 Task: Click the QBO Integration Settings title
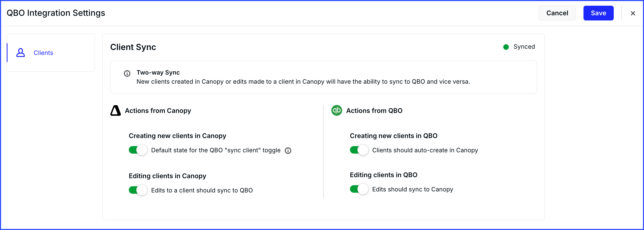pos(56,13)
